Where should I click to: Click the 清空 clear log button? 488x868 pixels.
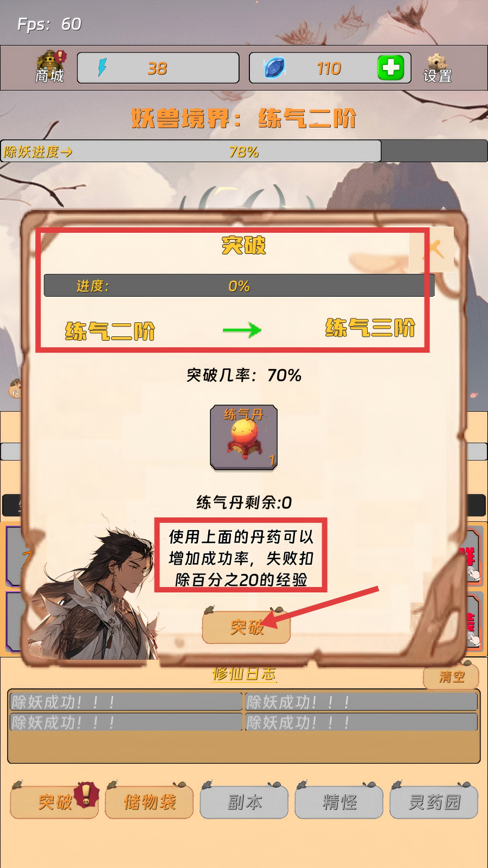[x=451, y=676]
